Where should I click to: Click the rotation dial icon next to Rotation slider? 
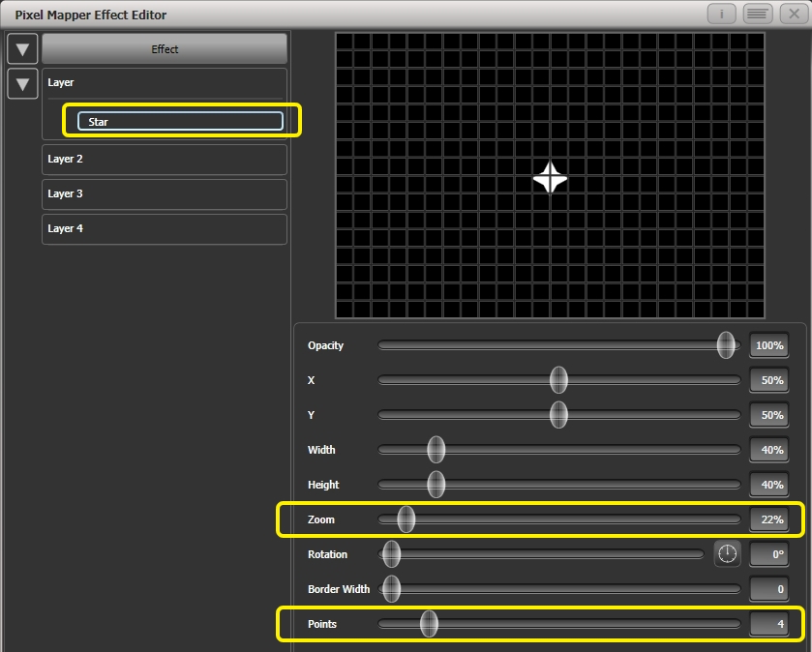click(x=727, y=554)
